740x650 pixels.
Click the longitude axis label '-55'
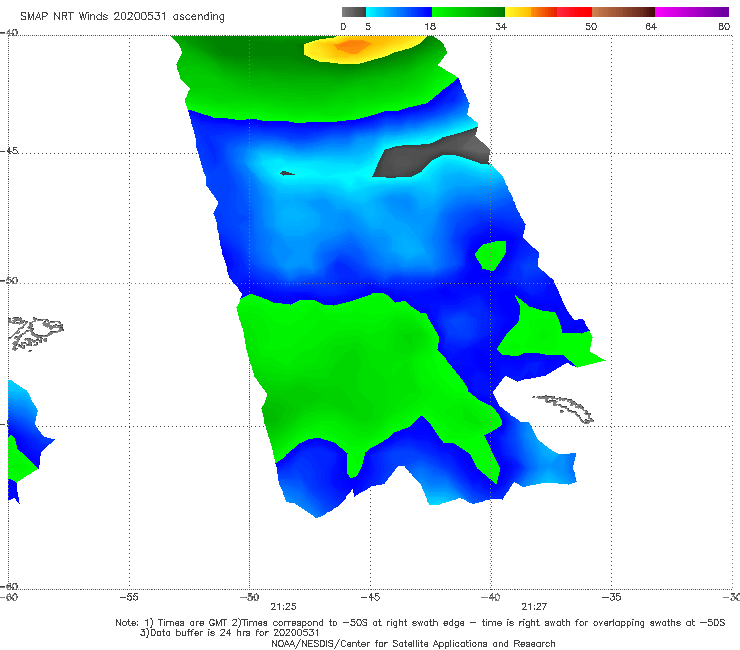[x=129, y=597]
